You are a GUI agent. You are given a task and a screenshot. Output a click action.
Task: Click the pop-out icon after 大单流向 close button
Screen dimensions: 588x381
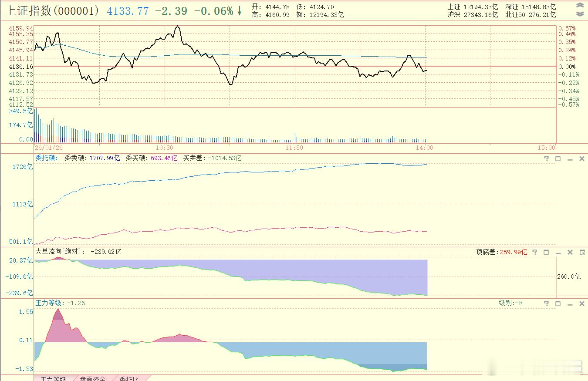click(x=582, y=252)
